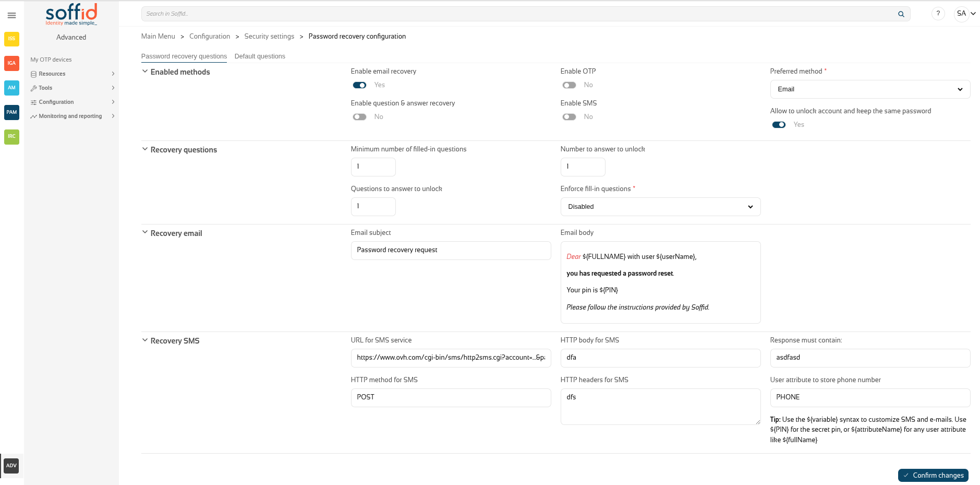Image resolution: width=980 pixels, height=485 pixels.
Task: Open Enforce fill-in questions dropdown
Action: pyautogui.click(x=660, y=207)
